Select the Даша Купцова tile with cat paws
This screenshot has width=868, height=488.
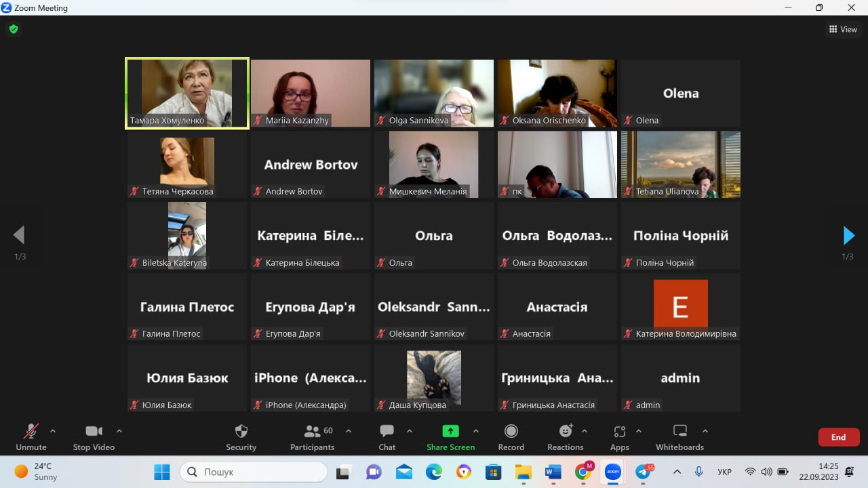click(x=434, y=378)
